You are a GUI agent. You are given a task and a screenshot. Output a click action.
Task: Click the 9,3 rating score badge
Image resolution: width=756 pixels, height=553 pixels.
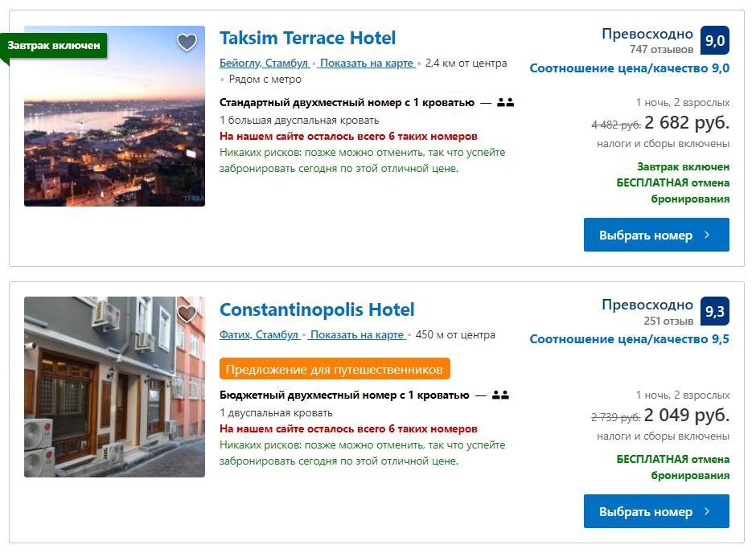click(x=714, y=312)
